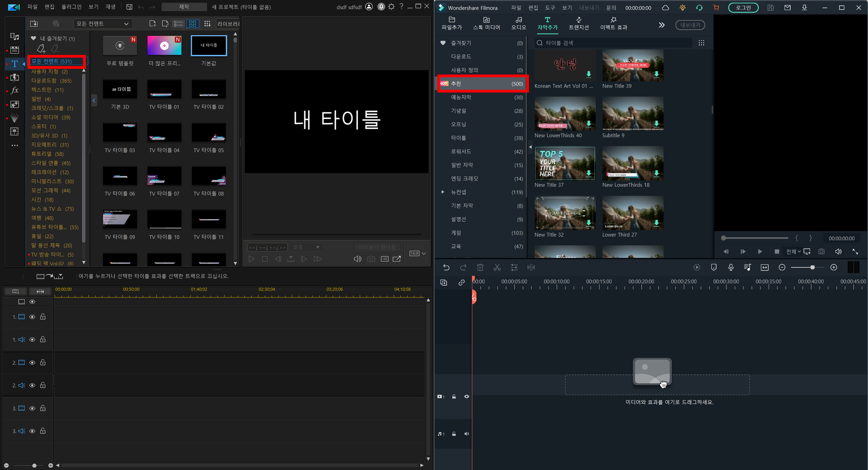Viewport: 868px width, 470px height.
Task: Click the voiceover microphone icon in Filmora's toolbar
Action: pos(731,267)
